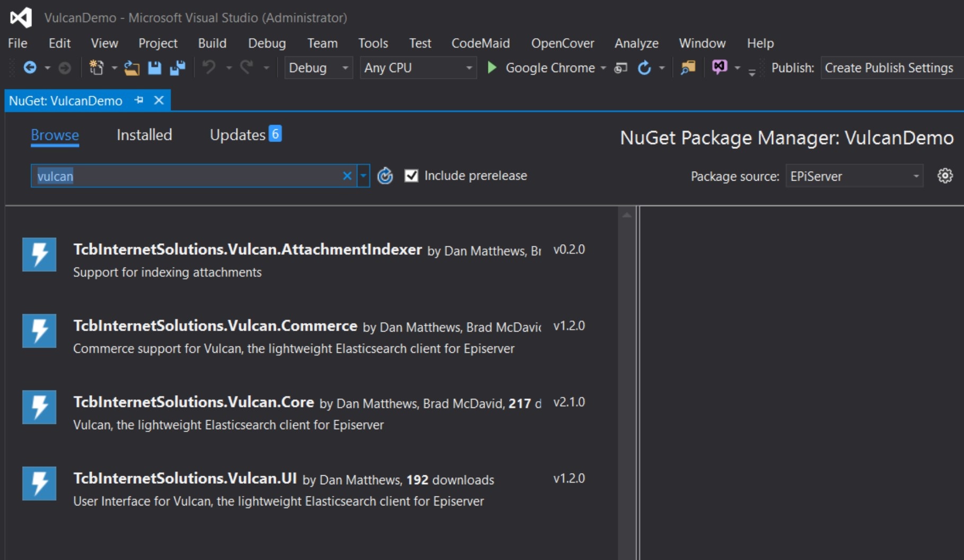Refresh linked browsers icon

(x=644, y=68)
